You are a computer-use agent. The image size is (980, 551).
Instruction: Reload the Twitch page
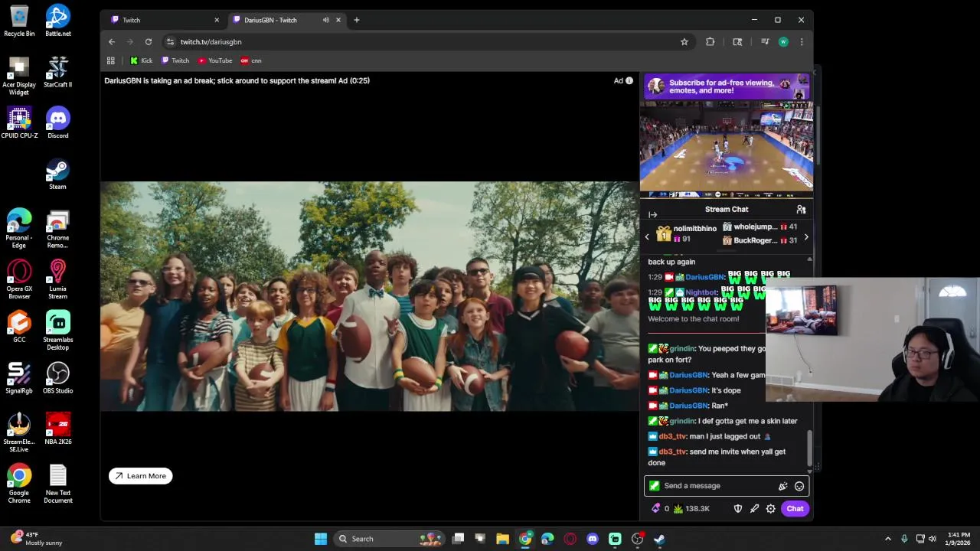(149, 42)
